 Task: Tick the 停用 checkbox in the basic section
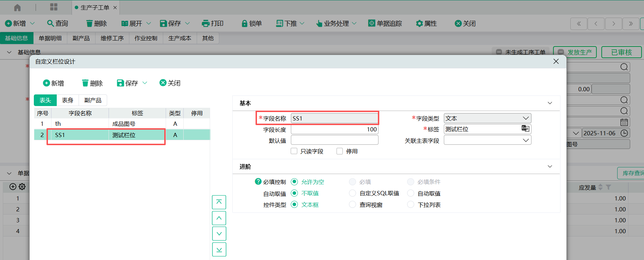tap(340, 151)
